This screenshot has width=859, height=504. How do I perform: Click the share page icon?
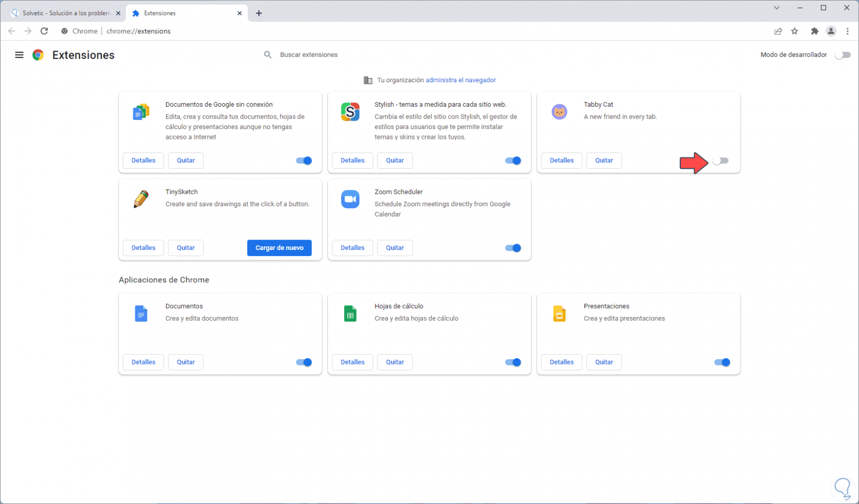point(778,31)
